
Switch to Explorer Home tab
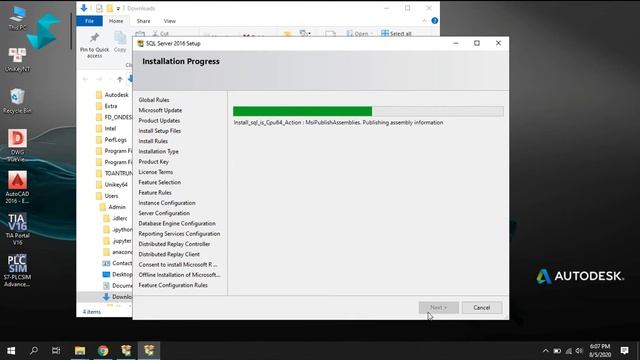(x=116, y=21)
